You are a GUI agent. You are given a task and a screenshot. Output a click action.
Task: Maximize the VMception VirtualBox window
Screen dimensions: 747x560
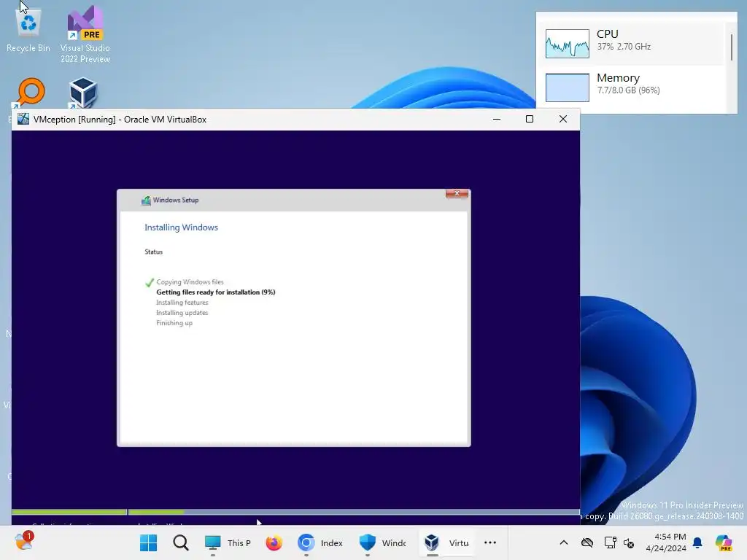pyautogui.click(x=530, y=119)
